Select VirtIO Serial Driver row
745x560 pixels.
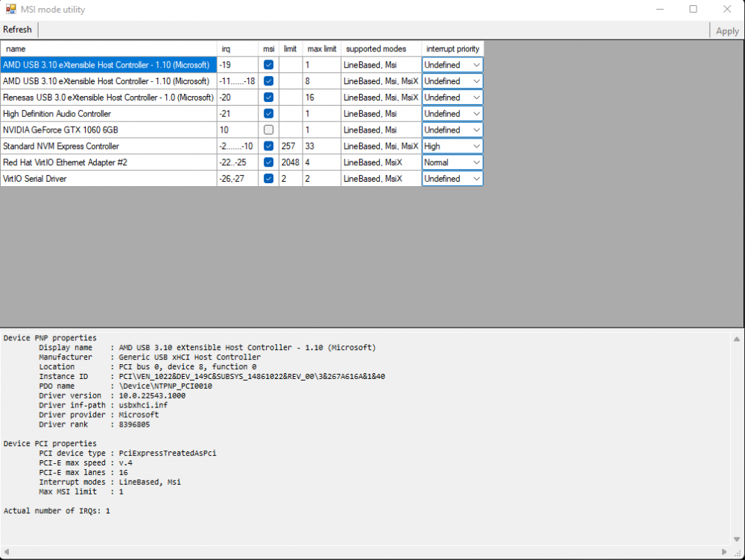(109, 179)
